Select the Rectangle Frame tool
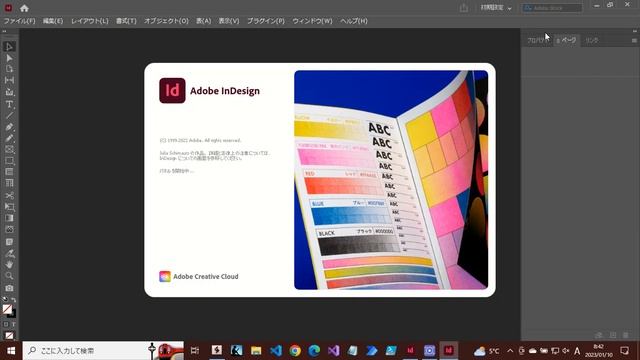Screen dimensions: 640x360 pos(9,149)
